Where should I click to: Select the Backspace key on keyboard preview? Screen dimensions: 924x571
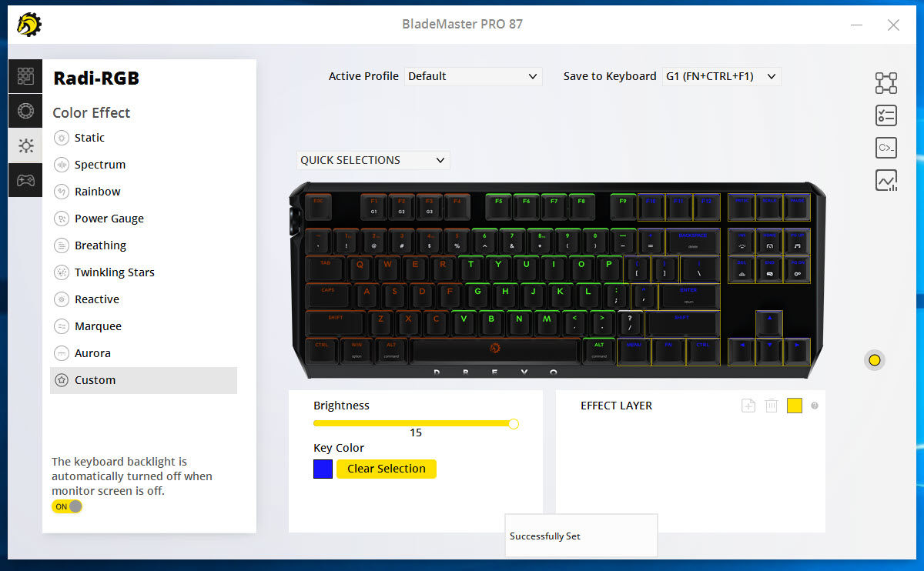tap(692, 241)
